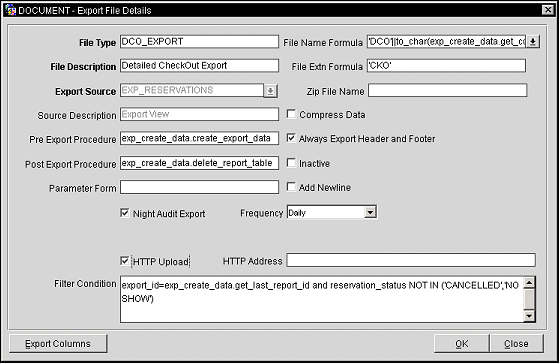Click the Close button at bottom
The image size is (559, 363).
pyautogui.click(x=517, y=344)
